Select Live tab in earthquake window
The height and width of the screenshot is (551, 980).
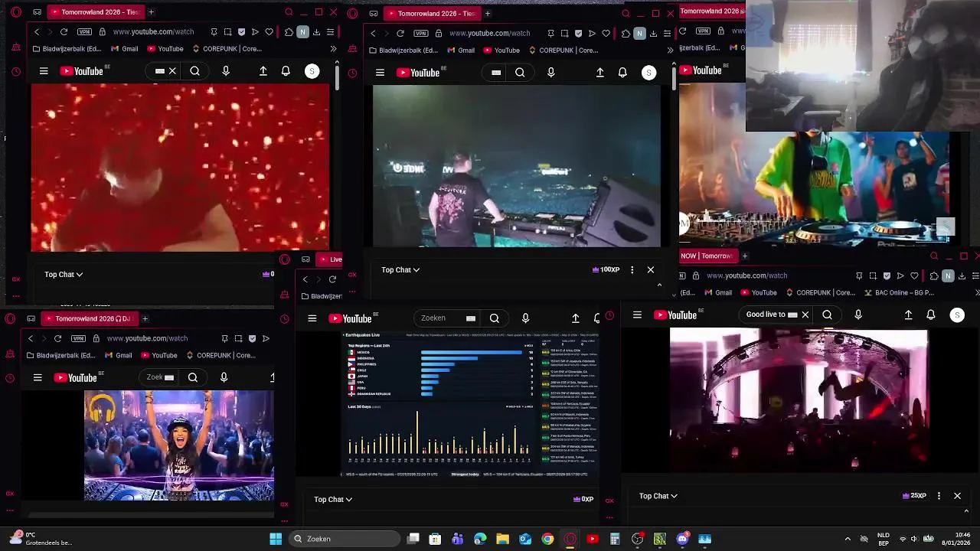pos(330,259)
